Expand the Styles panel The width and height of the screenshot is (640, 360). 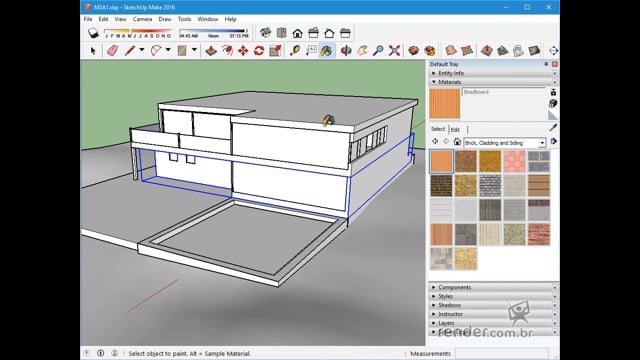[x=493, y=296]
